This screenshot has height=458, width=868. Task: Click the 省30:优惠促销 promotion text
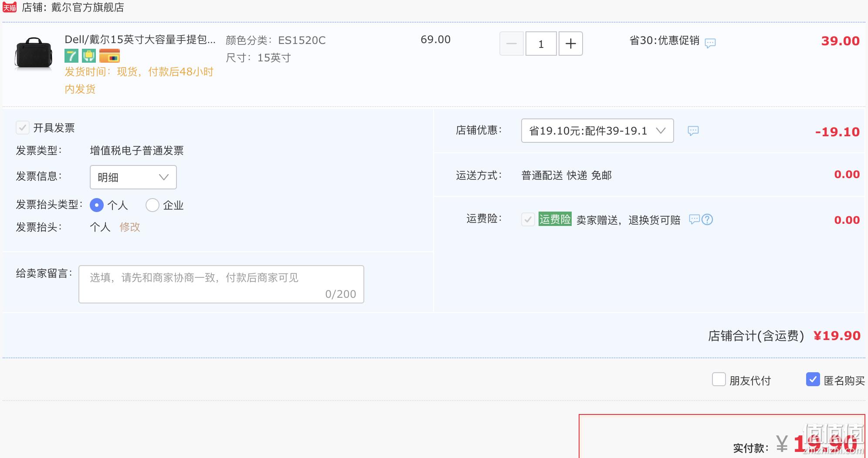point(665,40)
